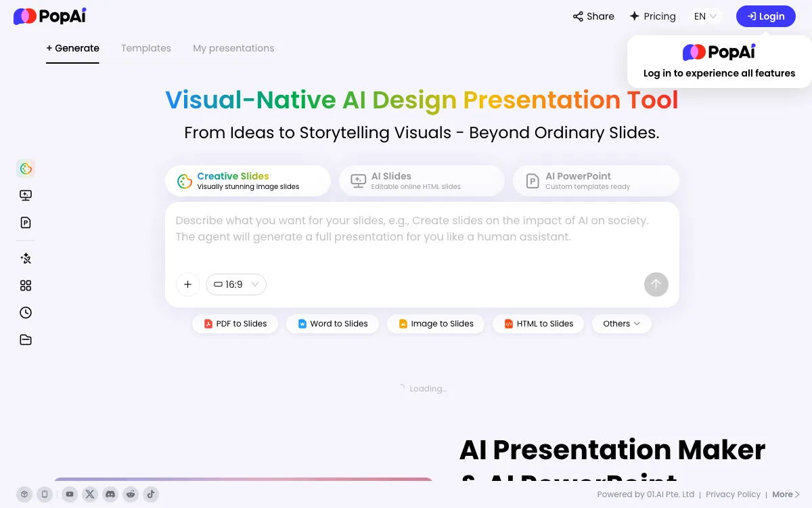Expand the Others conversion options
The image size is (812, 508).
point(622,324)
